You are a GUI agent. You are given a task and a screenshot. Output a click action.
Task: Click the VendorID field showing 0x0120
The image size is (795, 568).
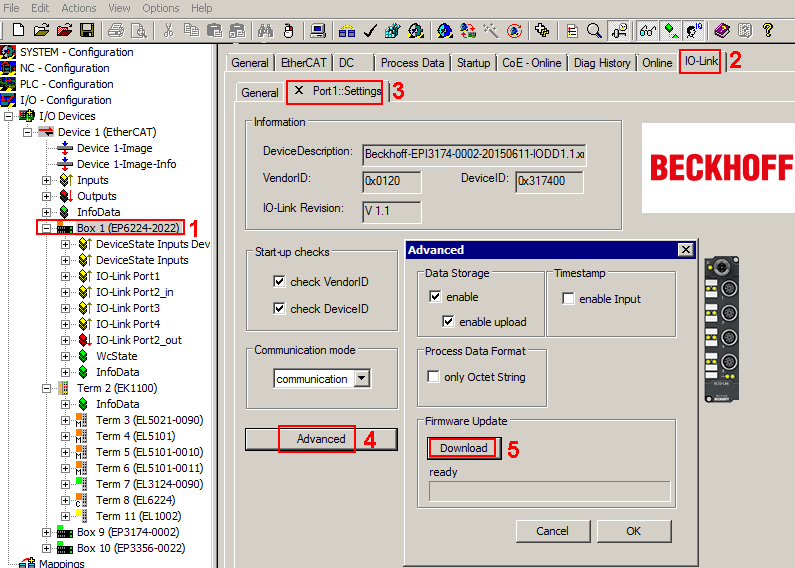[x=391, y=182]
